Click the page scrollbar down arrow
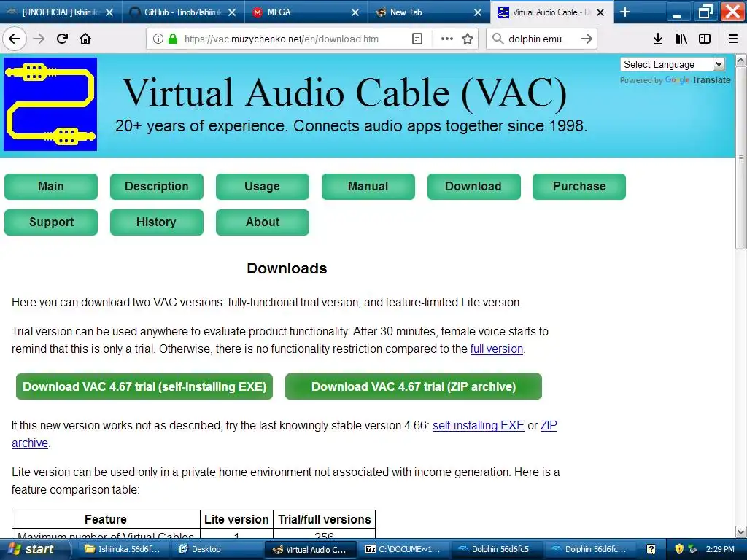 740,532
